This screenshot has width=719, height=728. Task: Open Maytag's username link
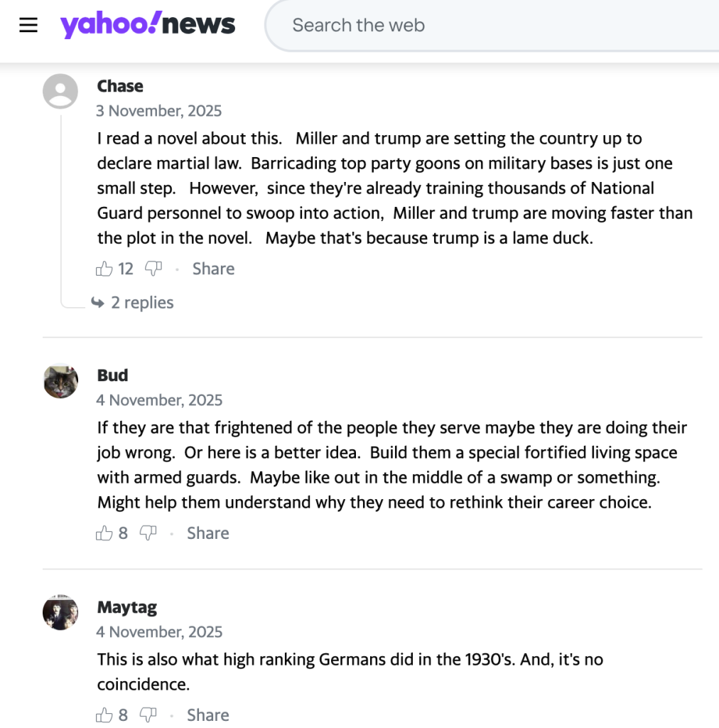click(126, 608)
